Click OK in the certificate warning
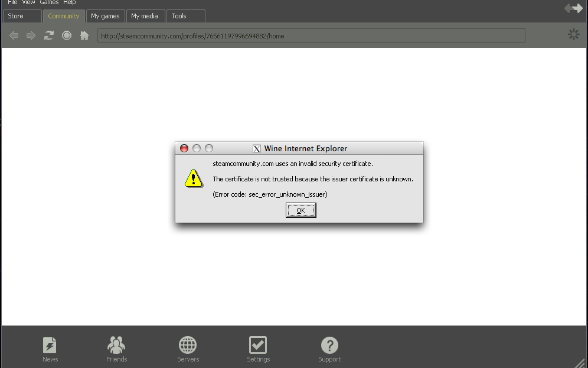 coord(300,210)
